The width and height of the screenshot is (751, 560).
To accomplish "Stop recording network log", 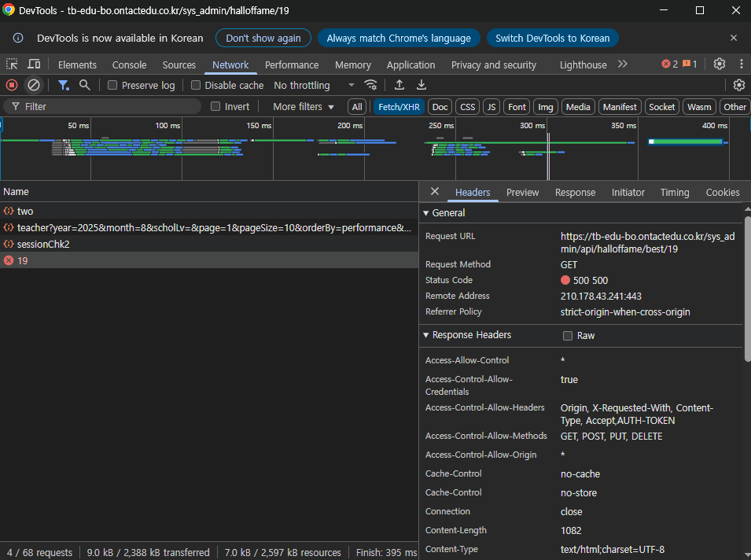I will point(12,85).
